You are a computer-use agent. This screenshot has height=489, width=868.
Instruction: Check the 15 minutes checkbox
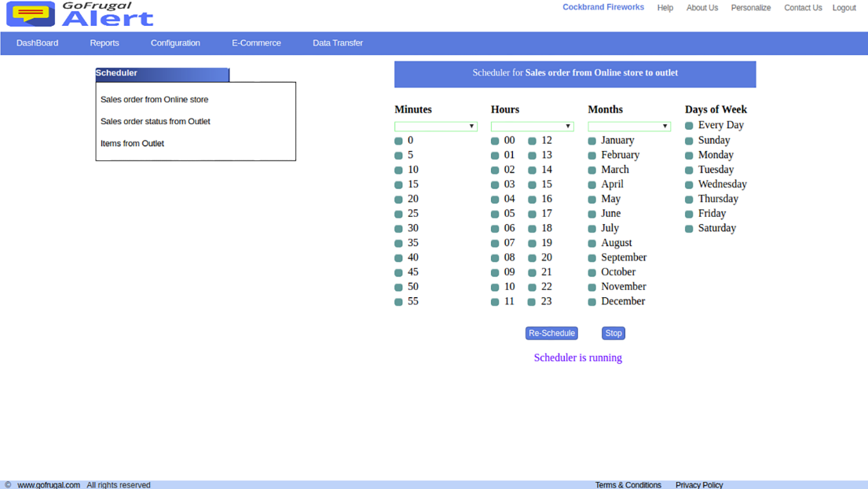pyautogui.click(x=398, y=185)
